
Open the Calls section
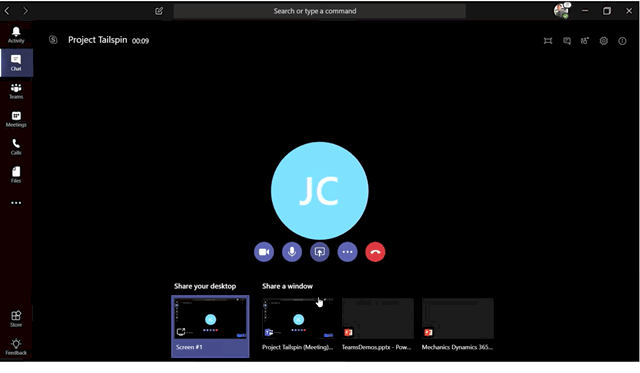tap(16, 147)
